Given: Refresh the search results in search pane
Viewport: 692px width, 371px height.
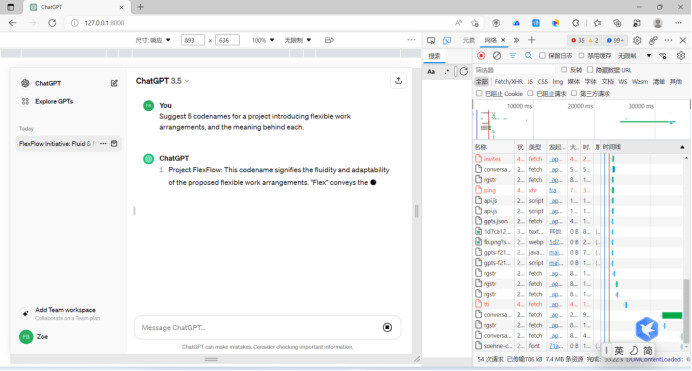Looking at the screenshot, I should coord(463,71).
